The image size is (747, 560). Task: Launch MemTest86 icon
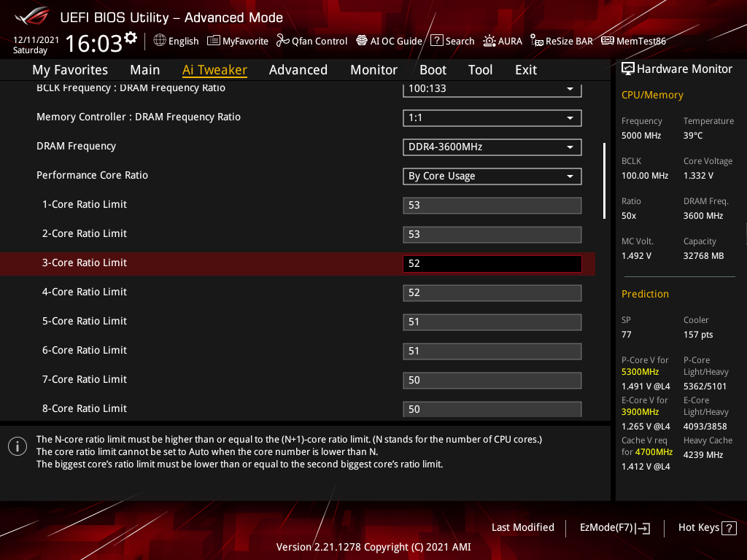coord(608,41)
